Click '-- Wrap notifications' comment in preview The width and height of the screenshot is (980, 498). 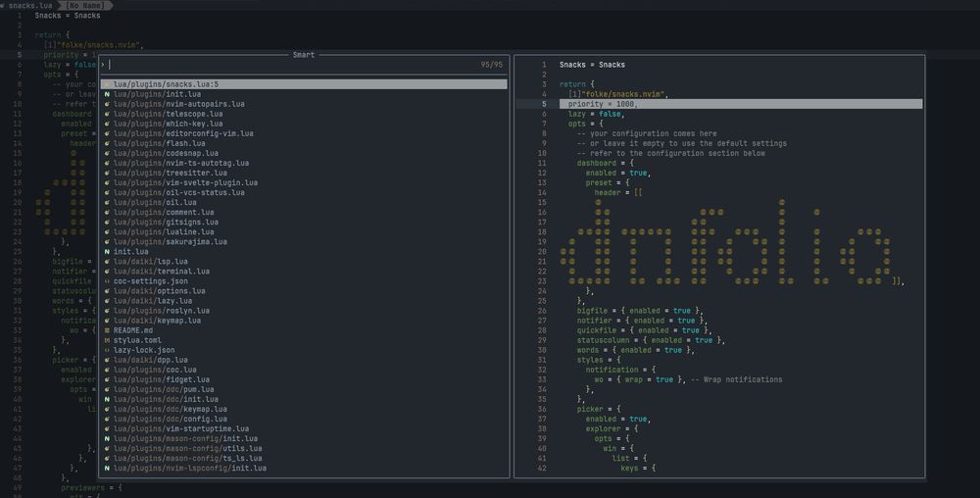pos(736,380)
